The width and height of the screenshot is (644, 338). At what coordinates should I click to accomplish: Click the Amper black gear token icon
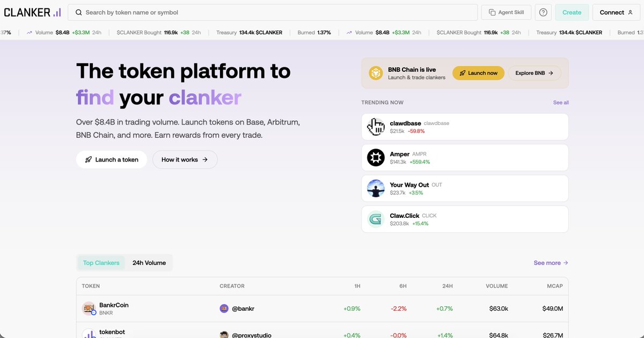point(376,157)
